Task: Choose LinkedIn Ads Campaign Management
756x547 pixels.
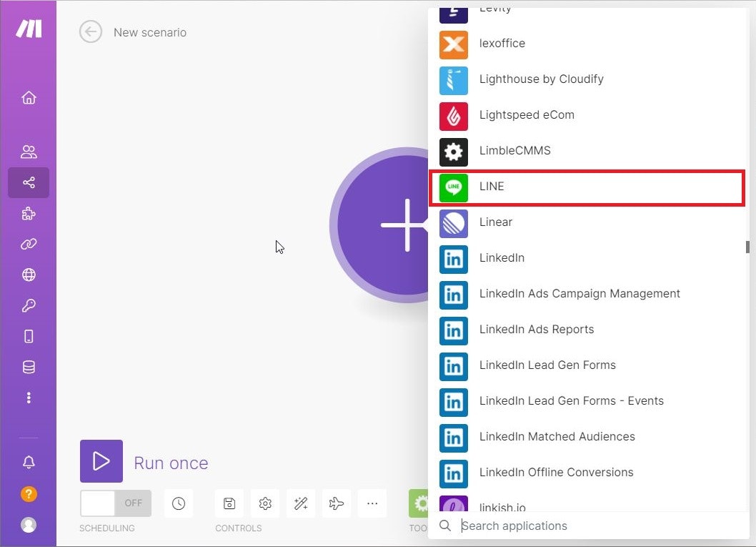Action: coord(587,294)
